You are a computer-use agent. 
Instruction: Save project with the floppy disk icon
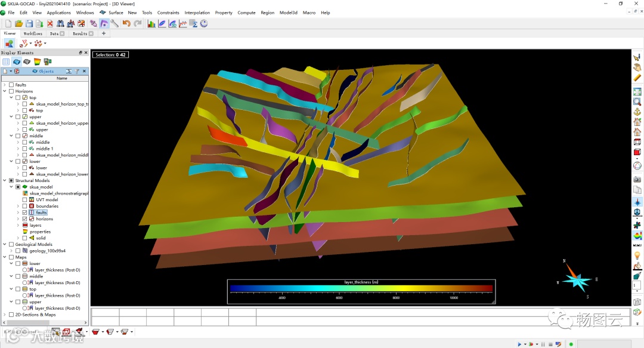point(29,23)
